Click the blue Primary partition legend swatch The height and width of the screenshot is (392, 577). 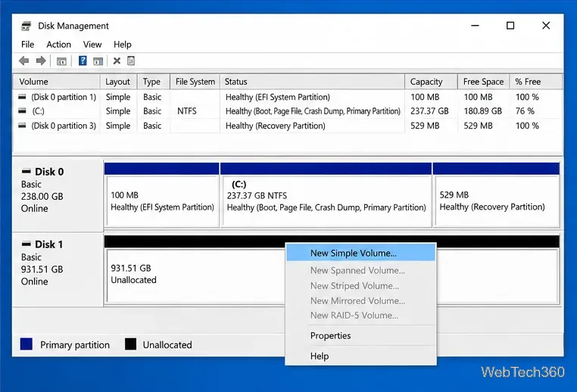[27, 344]
